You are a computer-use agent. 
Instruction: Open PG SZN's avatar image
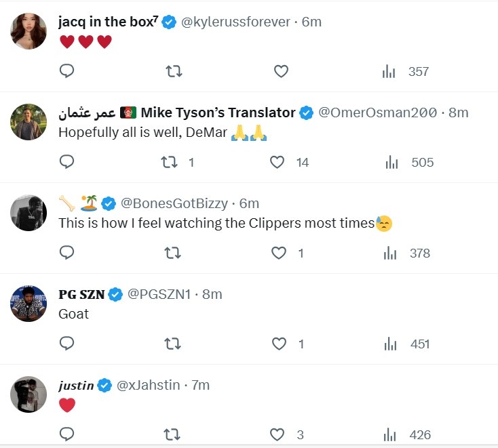click(x=28, y=304)
